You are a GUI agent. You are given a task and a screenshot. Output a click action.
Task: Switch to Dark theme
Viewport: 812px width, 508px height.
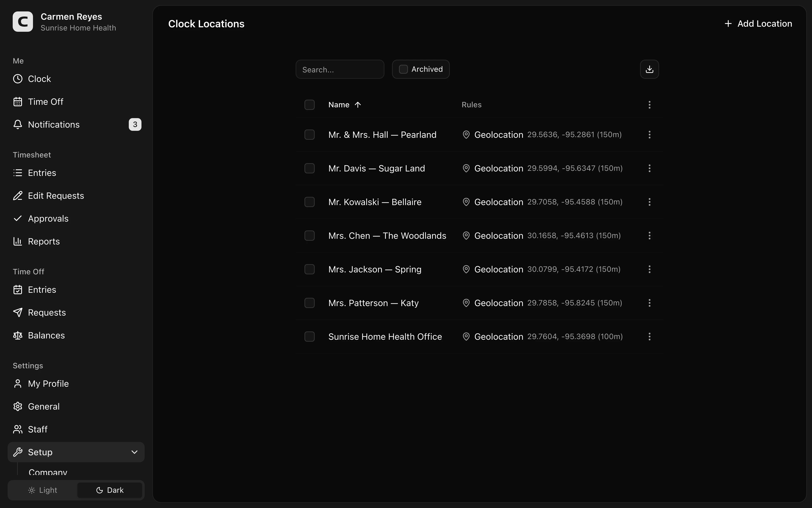click(x=110, y=490)
